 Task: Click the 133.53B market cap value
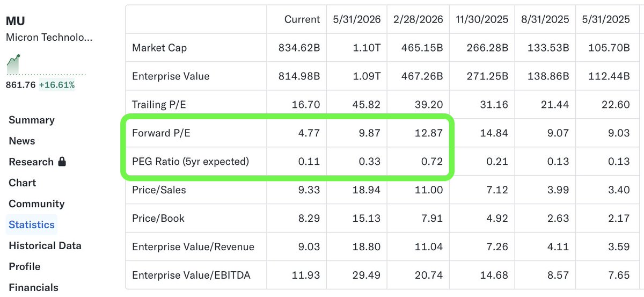click(548, 48)
